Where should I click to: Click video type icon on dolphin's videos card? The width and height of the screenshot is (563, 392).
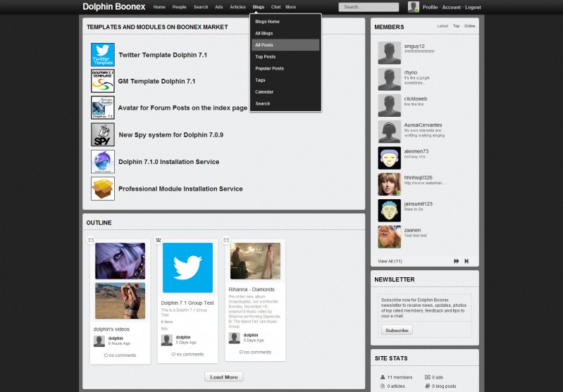click(91, 239)
